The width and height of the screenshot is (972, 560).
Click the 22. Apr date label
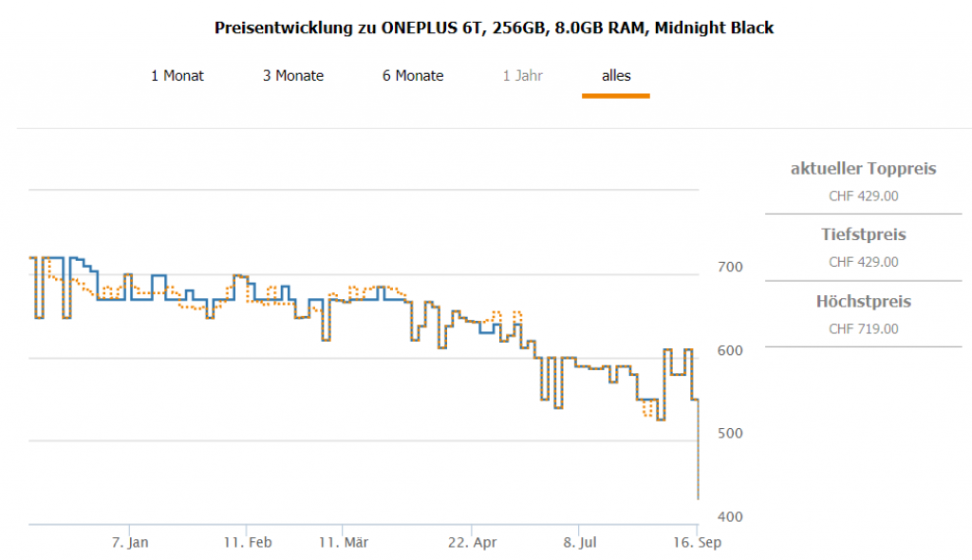point(472,543)
